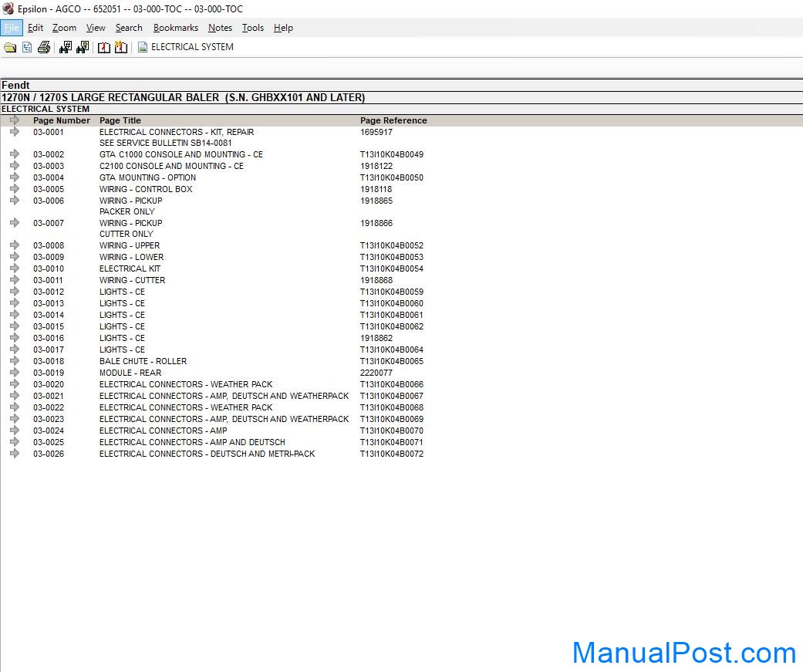This screenshot has height=672, width=803.
Task: Click arrow icon for page 03-0002
Action: coord(15,154)
